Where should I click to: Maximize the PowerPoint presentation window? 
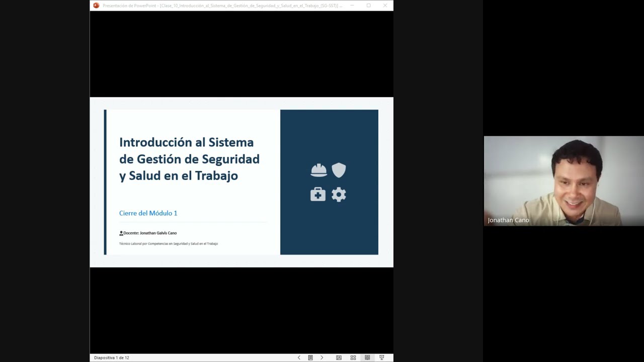coord(368,6)
